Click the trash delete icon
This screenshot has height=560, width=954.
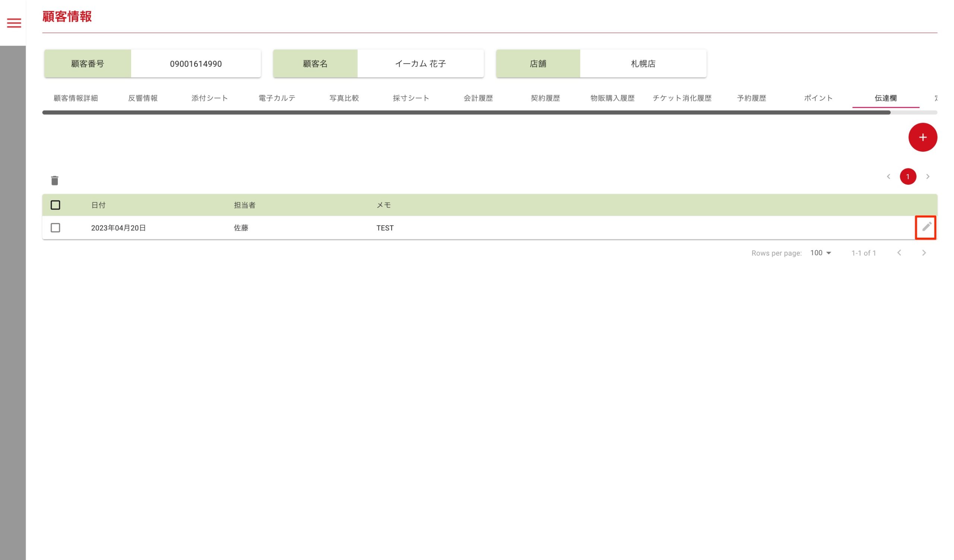pyautogui.click(x=54, y=180)
